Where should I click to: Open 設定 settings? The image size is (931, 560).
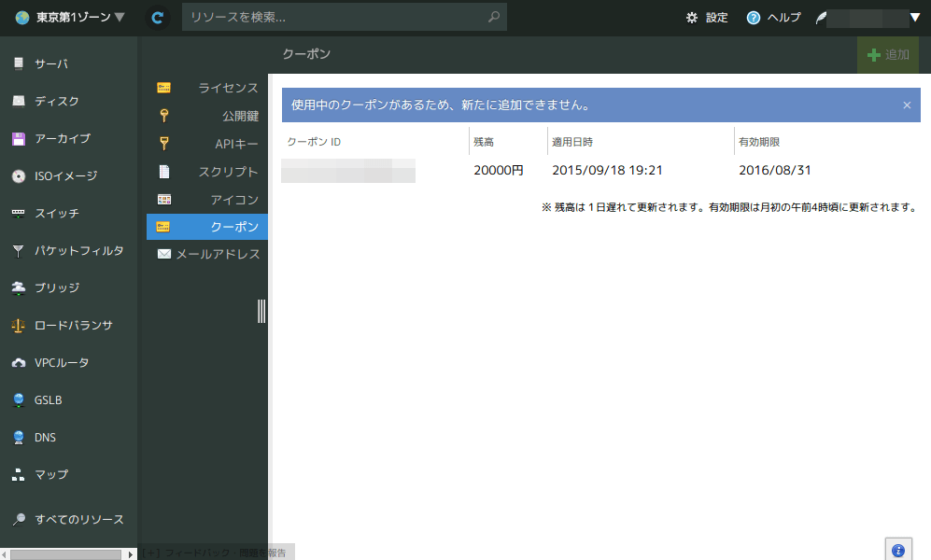pos(707,18)
